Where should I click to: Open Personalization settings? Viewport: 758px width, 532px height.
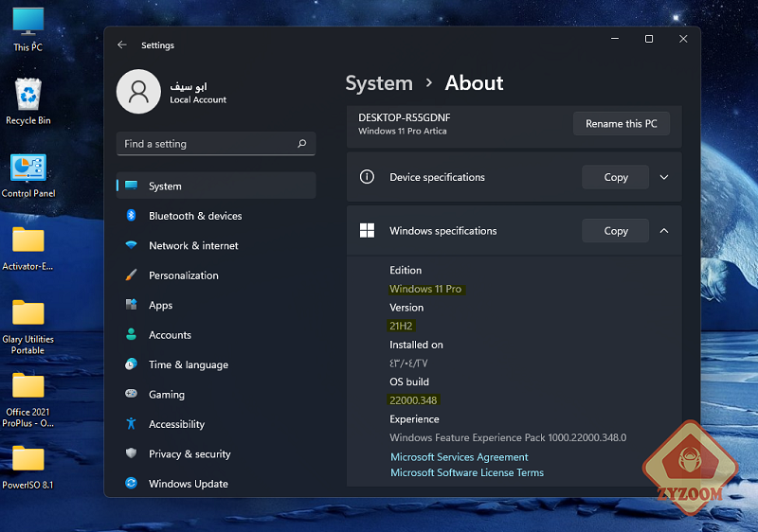(x=216, y=275)
